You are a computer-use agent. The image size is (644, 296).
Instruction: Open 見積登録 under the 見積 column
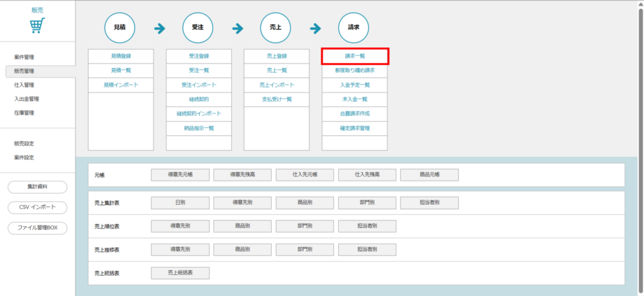pyautogui.click(x=121, y=56)
